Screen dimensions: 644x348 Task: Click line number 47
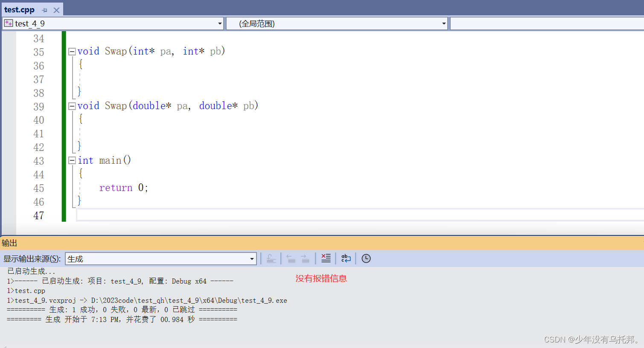39,215
